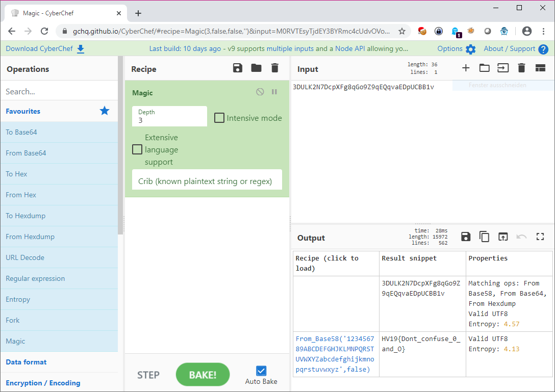
Task: Select the Regular expression operation
Action: pos(59,278)
